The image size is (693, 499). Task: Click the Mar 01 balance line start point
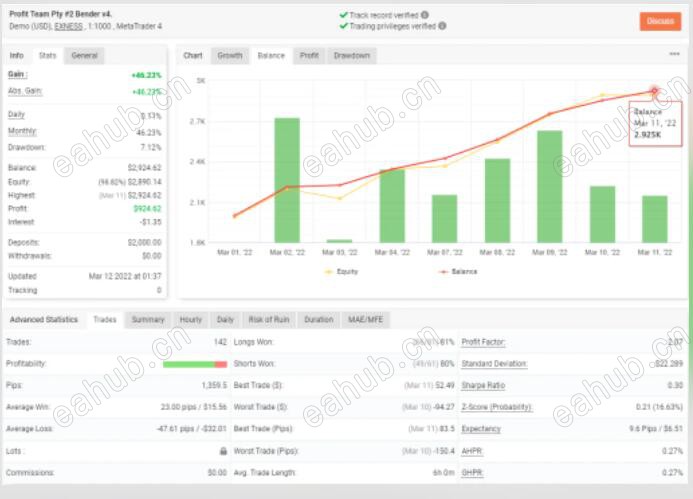tap(235, 216)
